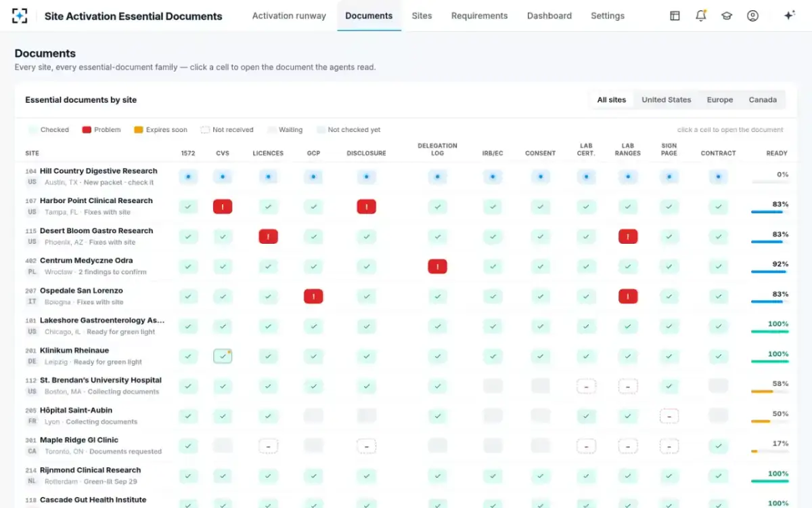Open St. Brendan's IRB/EC waiting cell
812x508 pixels.
[x=493, y=386]
